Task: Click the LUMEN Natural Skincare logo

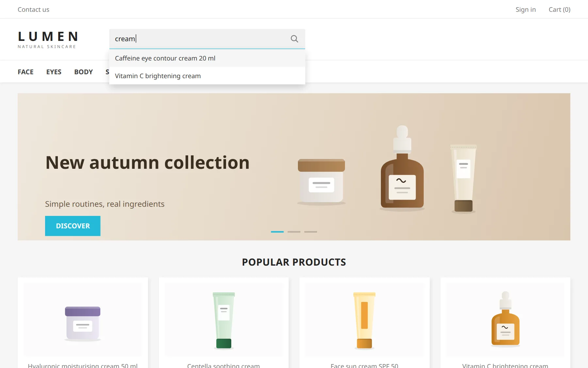Action: [48, 40]
